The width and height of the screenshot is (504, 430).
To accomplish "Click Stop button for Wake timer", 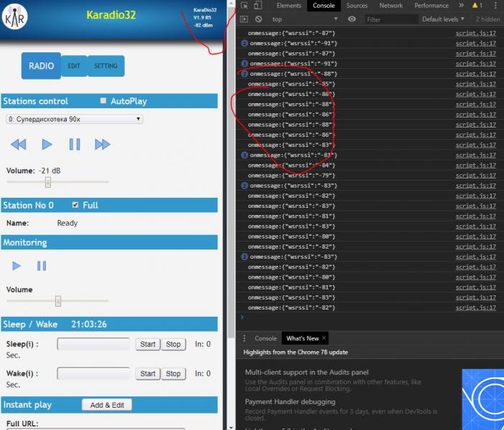I will (x=173, y=374).
